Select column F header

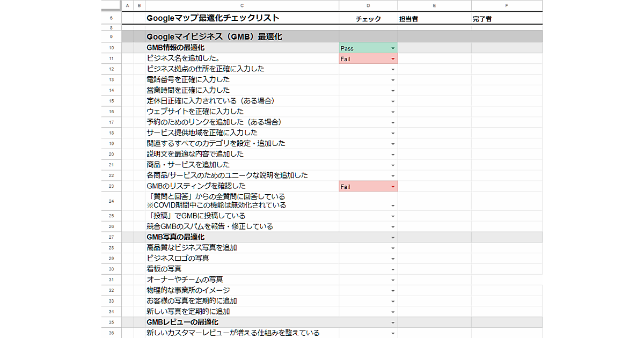click(x=507, y=5)
